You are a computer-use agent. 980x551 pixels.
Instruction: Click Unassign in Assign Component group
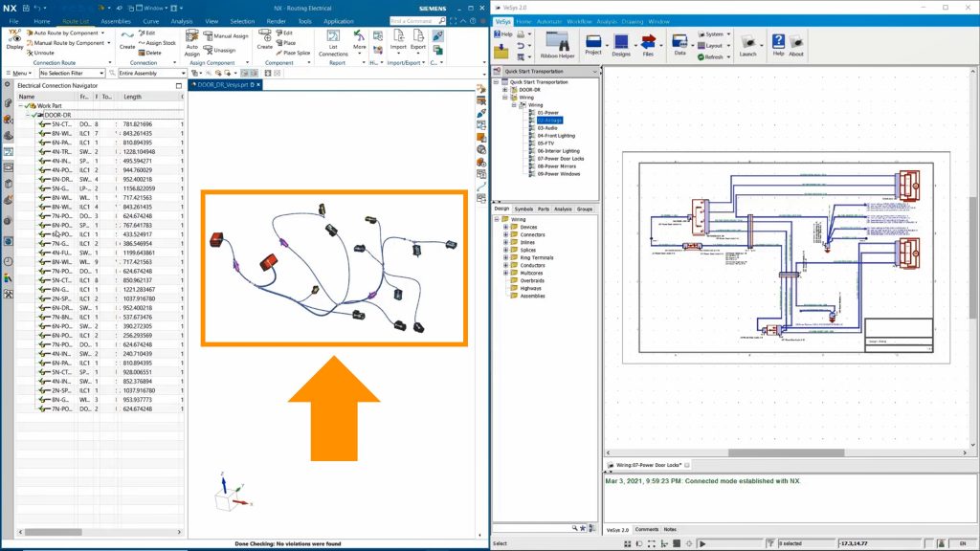tap(219, 50)
